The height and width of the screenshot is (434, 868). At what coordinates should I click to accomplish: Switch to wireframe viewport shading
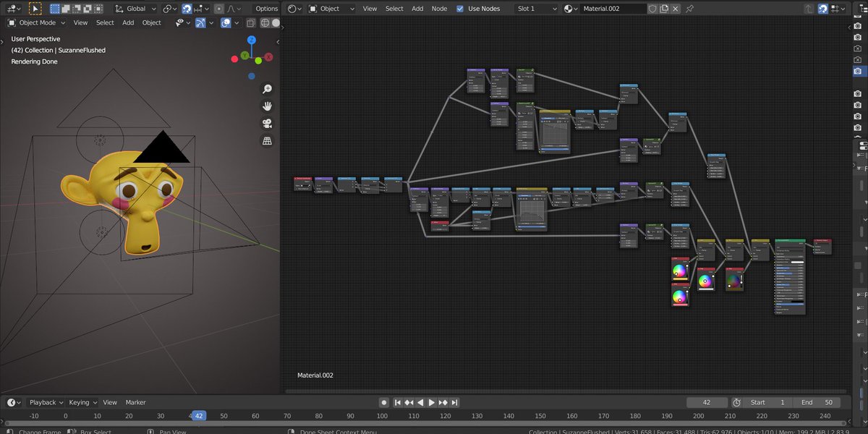click(x=265, y=22)
